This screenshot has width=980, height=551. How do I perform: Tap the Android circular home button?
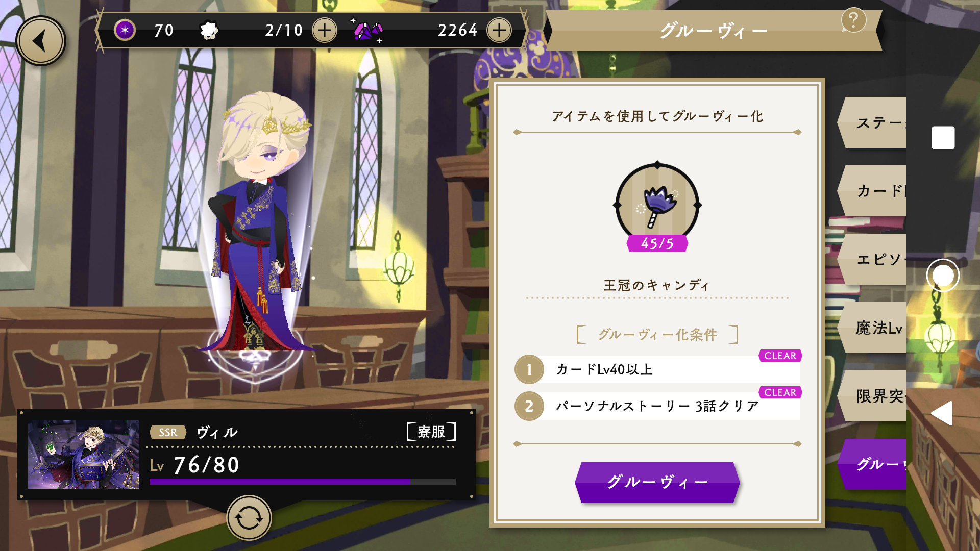pos(943,275)
